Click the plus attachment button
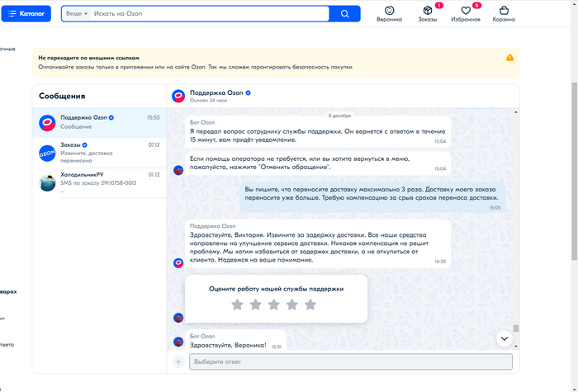Image resolution: width=578 pixels, height=392 pixels. coord(178,361)
